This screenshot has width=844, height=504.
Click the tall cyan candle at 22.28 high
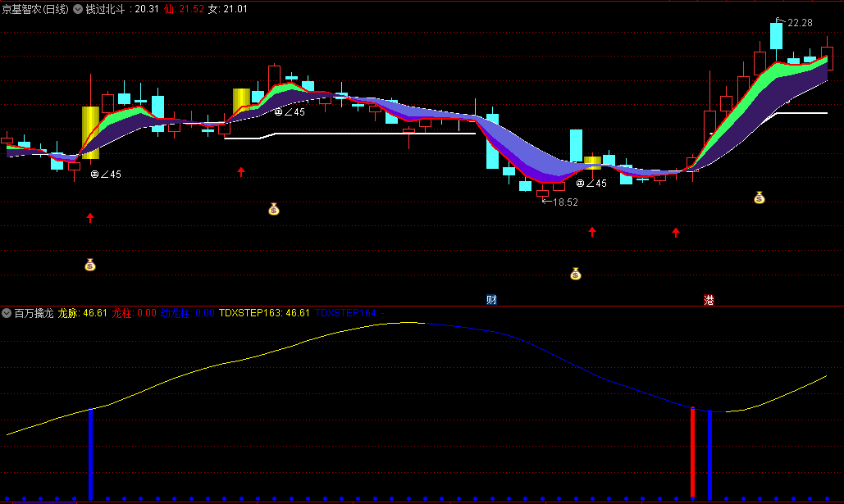(x=776, y=36)
